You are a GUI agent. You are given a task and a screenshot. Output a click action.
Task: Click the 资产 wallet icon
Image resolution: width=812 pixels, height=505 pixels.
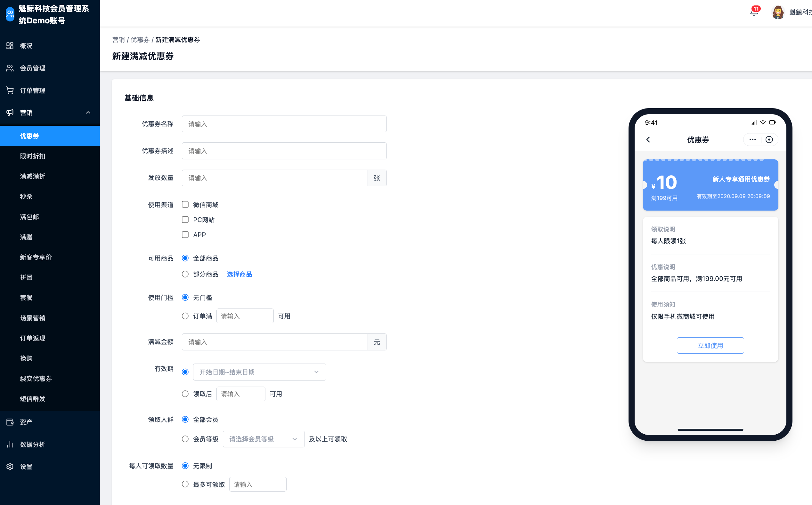[x=10, y=422]
